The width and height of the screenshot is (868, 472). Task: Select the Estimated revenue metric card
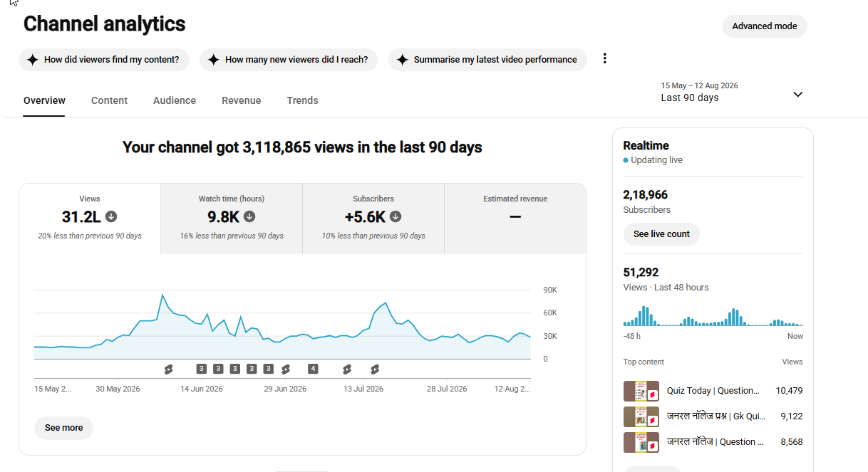pyautogui.click(x=515, y=219)
